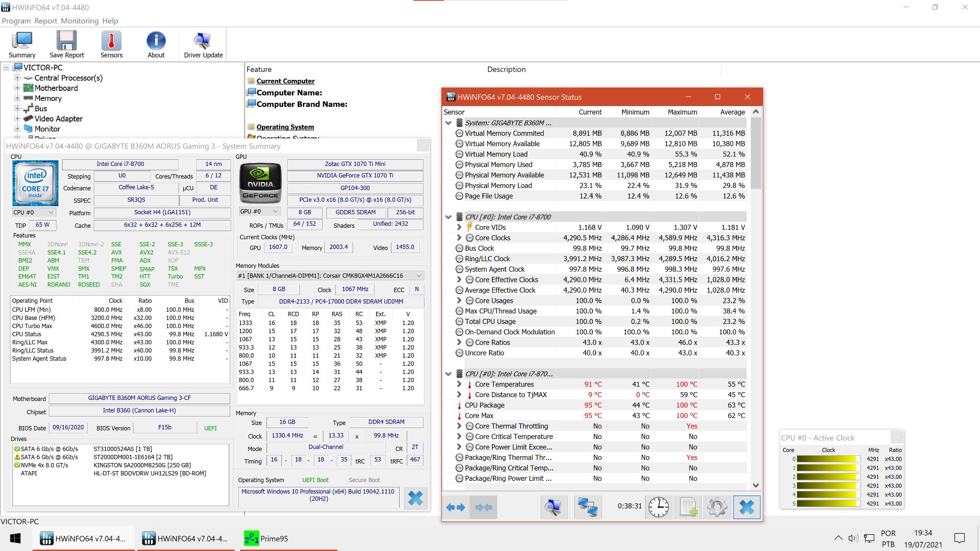Show hidden tray icons chevron
Image resolution: width=980 pixels, height=551 pixels.
[x=838, y=539]
